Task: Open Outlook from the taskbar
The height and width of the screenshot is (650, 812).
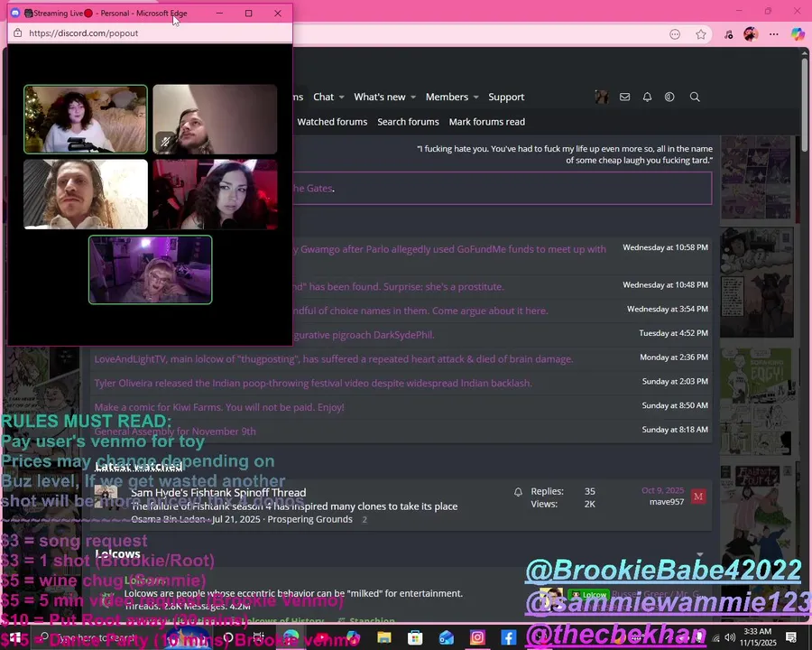Action: point(446,637)
